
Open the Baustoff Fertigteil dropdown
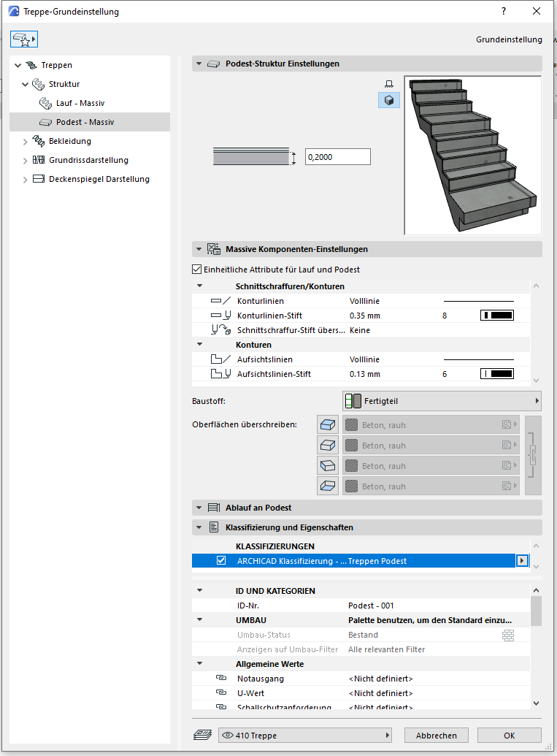coord(442,401)
